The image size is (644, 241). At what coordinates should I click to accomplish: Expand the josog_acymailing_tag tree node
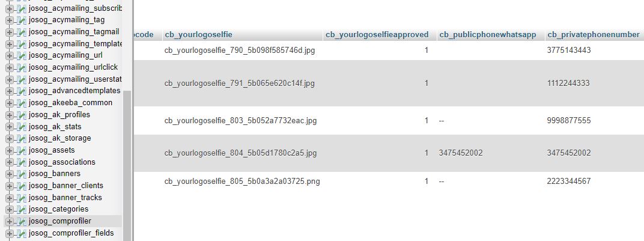(10, 20)
